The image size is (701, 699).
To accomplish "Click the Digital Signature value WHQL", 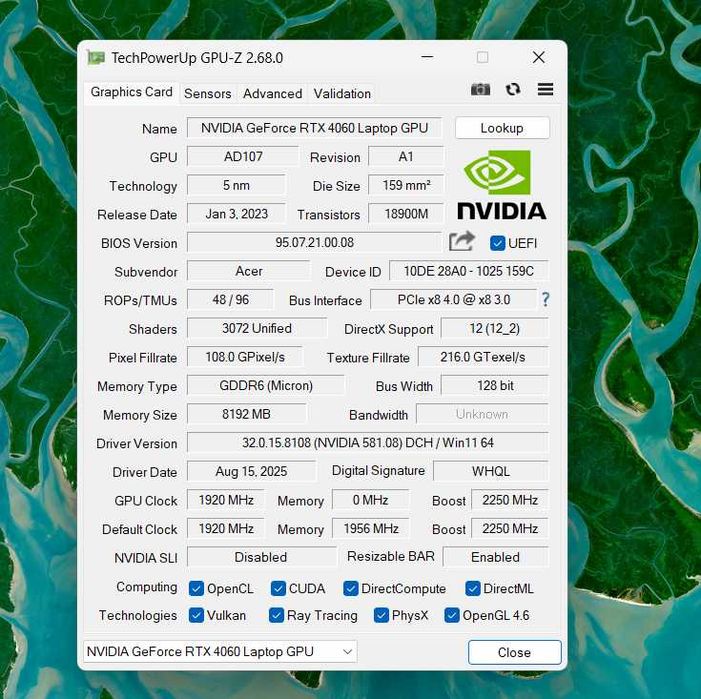I will click(x=490, y=472).
